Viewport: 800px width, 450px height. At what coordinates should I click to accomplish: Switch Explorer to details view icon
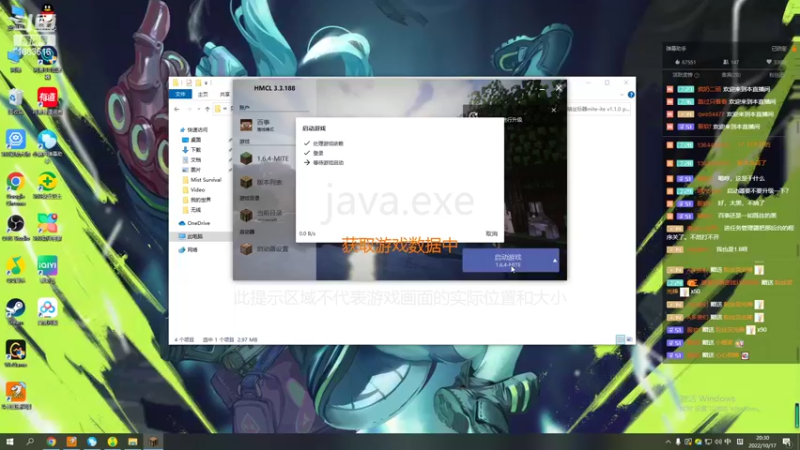[x=620, y=339]
